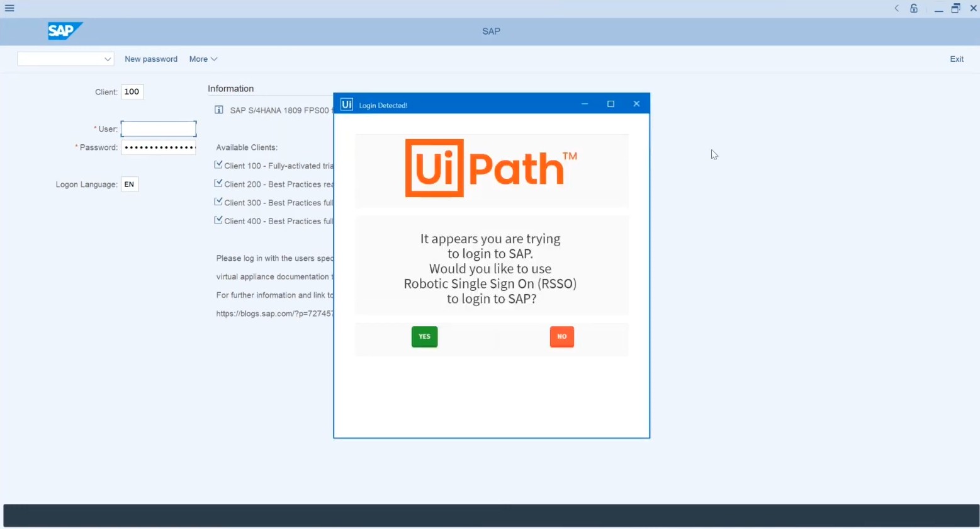Click Exit in the menu bar
Image resolution: width=980 pixels, height=529 pixels.
[956, 59]
